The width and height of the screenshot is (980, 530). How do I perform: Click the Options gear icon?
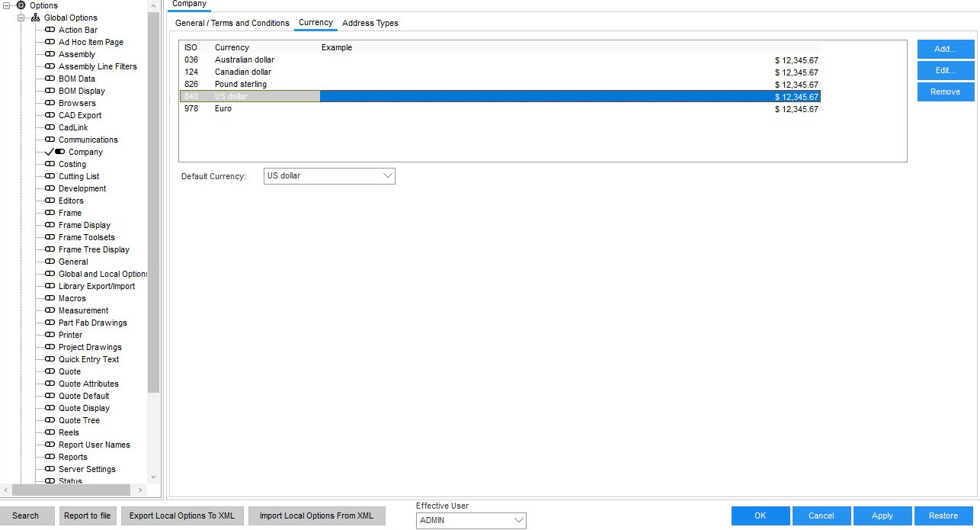click(x=21, y=5)
